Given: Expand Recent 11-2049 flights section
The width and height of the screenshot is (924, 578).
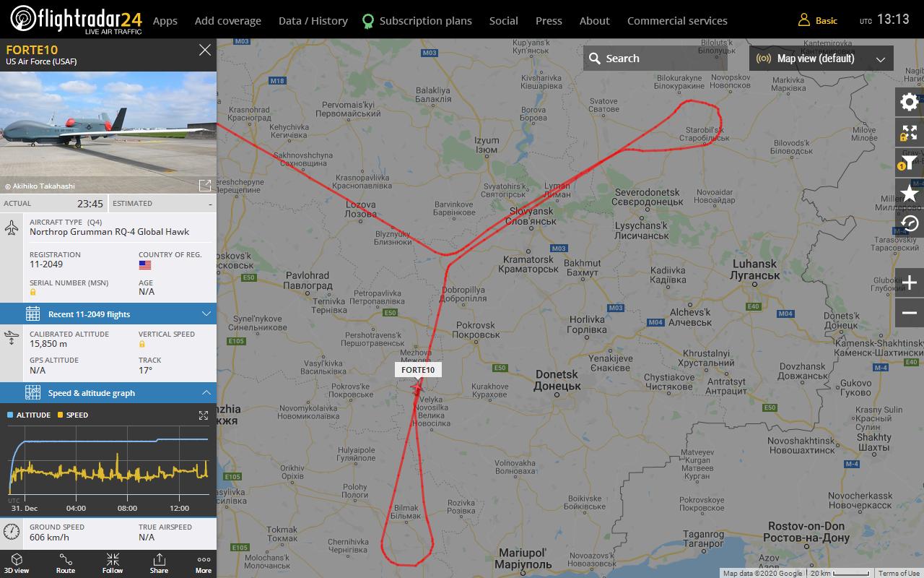Looking at the screenshot, I should pos(108,314).
